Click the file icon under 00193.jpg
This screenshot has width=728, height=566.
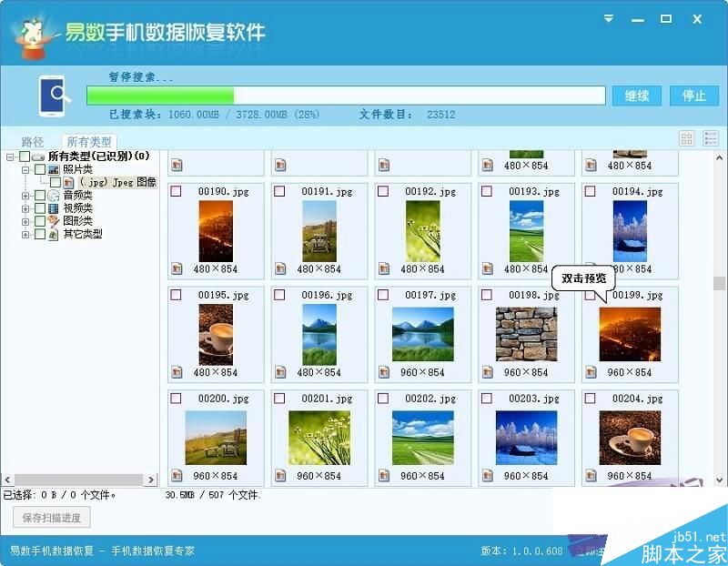point(488,268)
